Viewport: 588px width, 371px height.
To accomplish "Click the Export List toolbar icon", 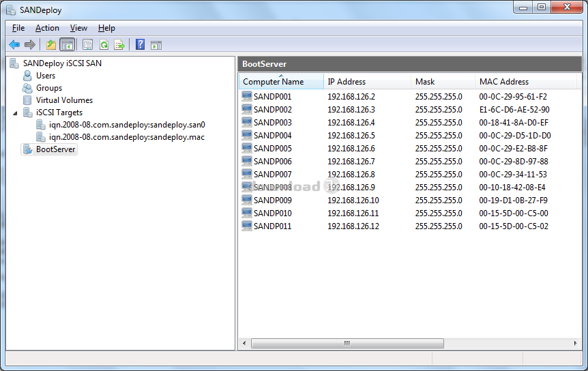I will pos(119,45).
